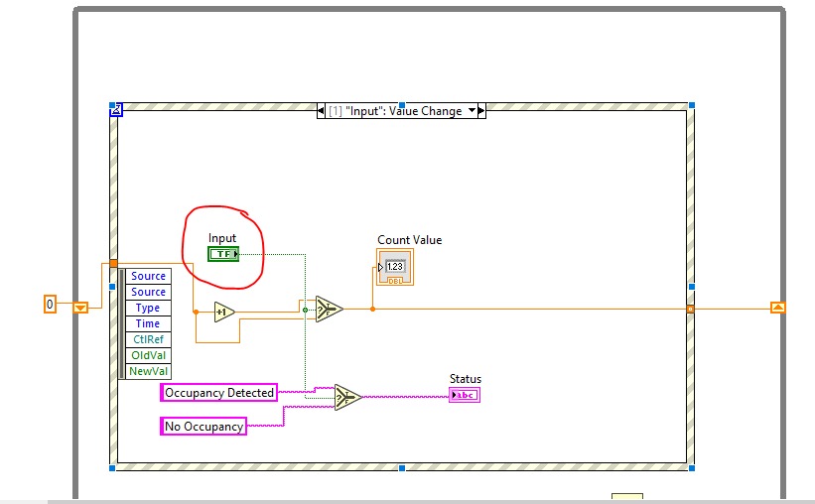Go to previous event case using left arrow

coord(322,111)
